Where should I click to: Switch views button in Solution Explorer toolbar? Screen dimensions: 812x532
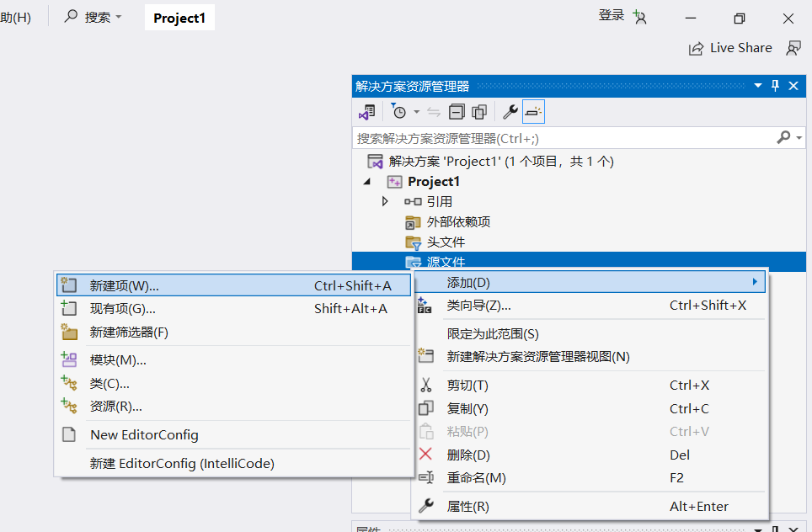coord(367,112)
